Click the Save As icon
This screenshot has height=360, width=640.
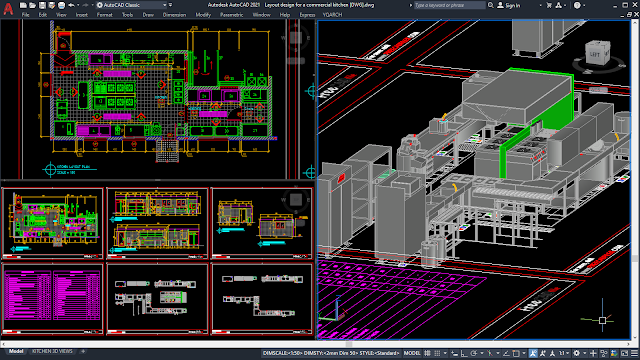(x=51, y=5)
